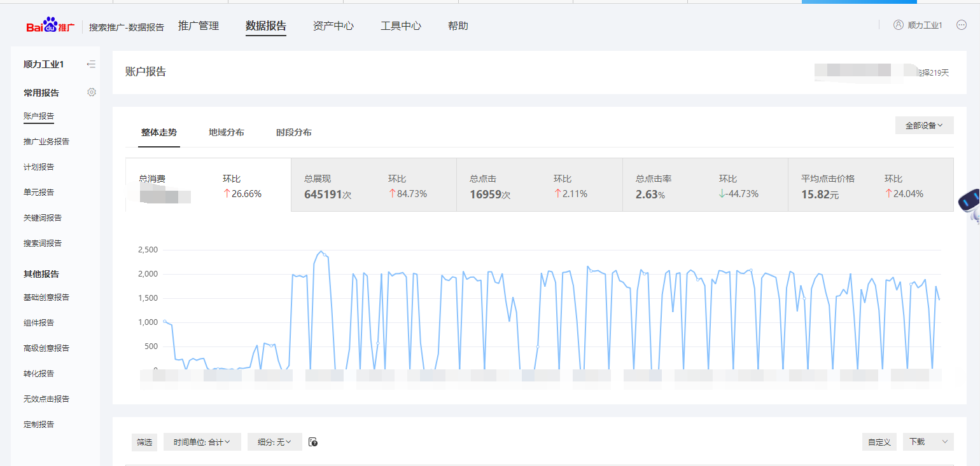Collapse the sidebar with the fold icon

(92, 64)
